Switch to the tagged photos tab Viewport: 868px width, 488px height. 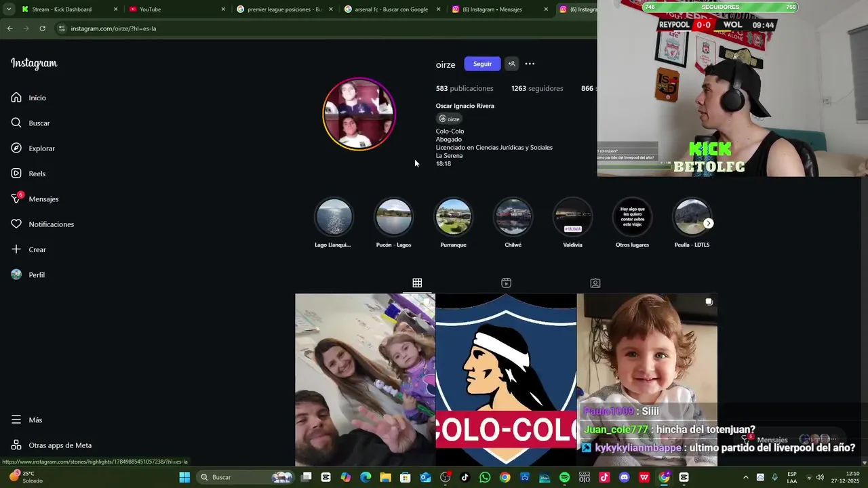click(x=595, y=283)
